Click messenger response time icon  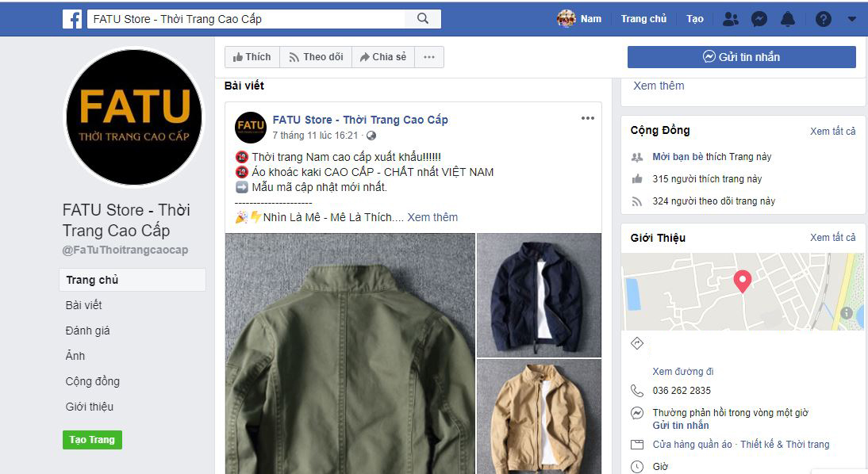637,413
